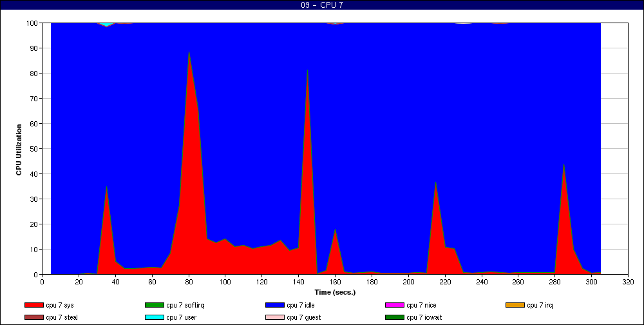Click the cyan user dip near 35 seconds

[107, 25]
